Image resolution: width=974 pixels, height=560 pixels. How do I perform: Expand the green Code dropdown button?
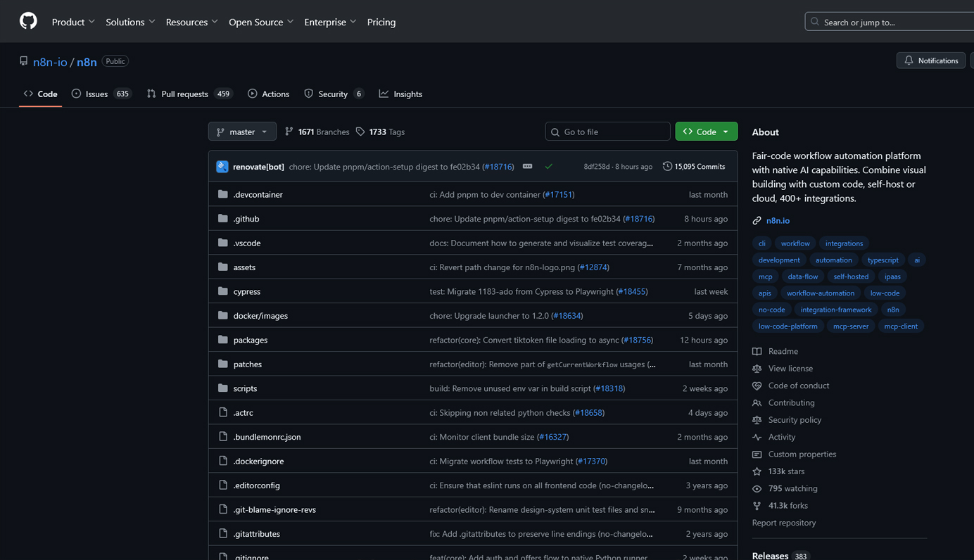(706, 132)
